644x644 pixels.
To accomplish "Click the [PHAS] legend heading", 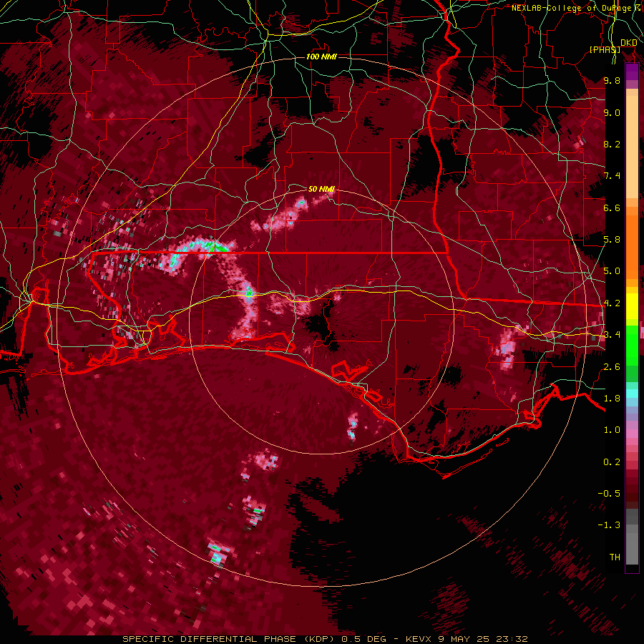I will tap(605, 49).
